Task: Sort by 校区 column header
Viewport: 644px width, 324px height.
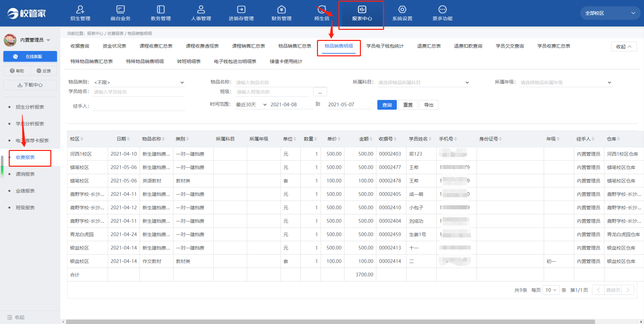Action: pos(76,139)
